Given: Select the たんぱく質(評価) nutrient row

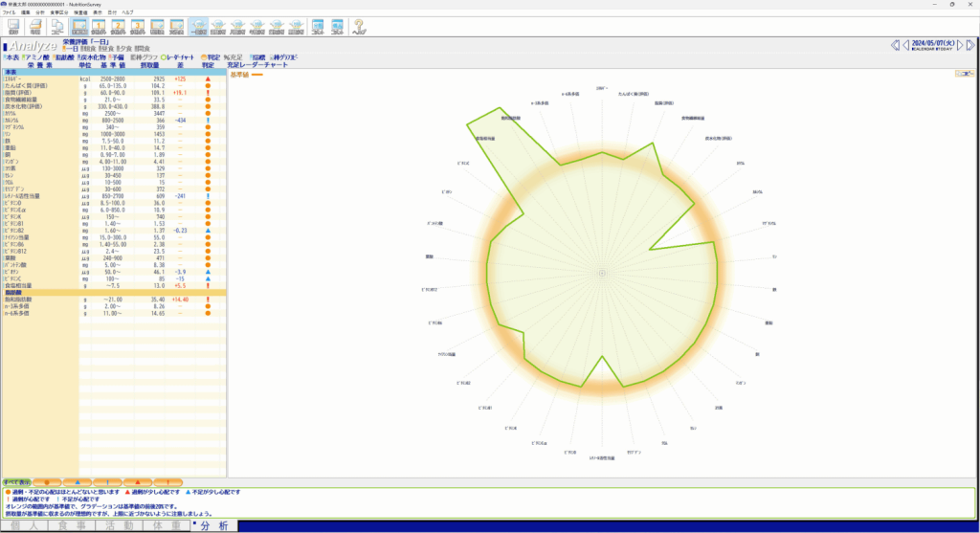Looking at the screenshot, I should coord(114,86).
